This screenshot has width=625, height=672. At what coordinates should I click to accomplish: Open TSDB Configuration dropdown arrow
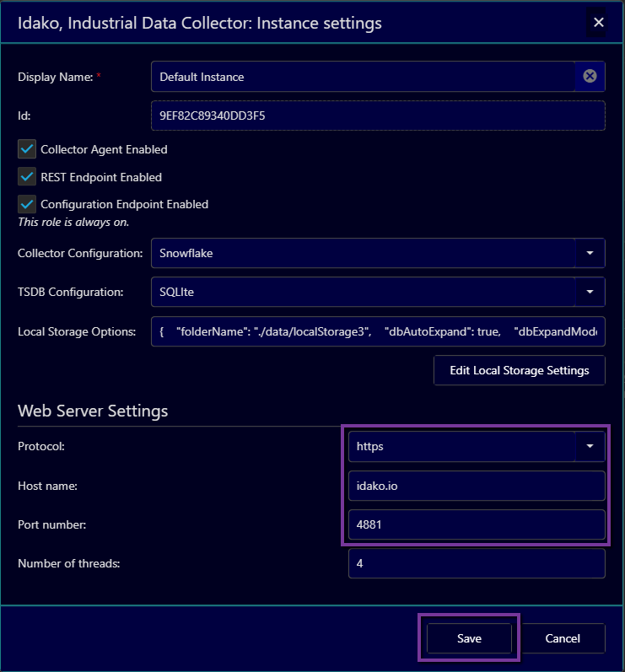click(590, 292)
